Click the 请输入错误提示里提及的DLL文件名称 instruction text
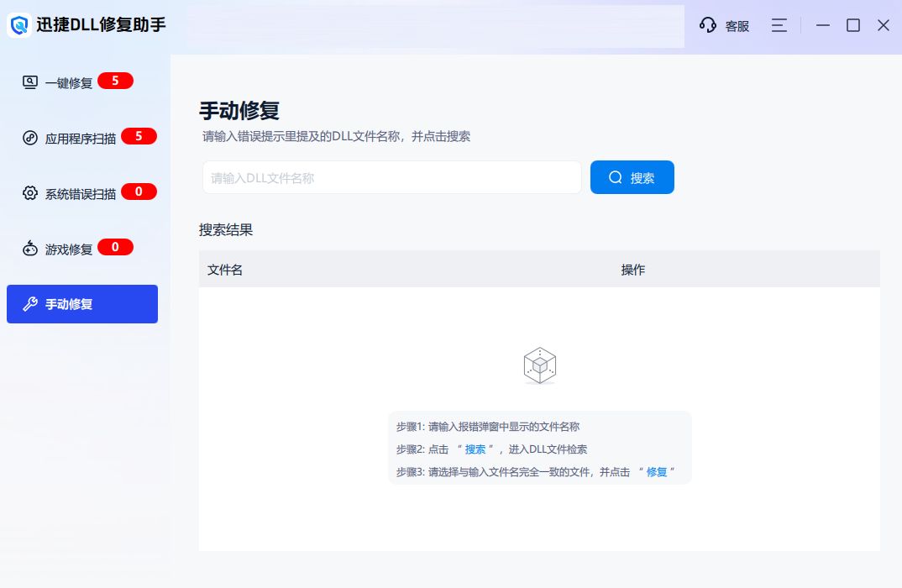The image size is (902, 588). (337, 136)
